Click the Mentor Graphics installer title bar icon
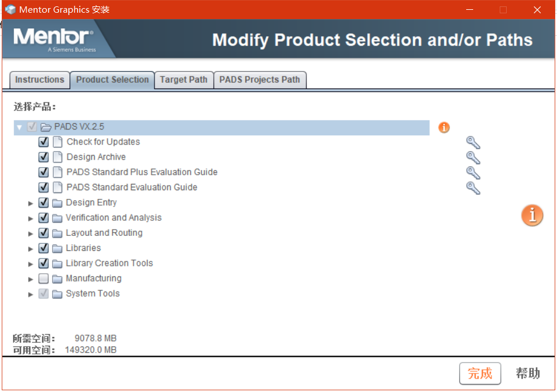This screenshot has width=557, height=392. (10, 10)
